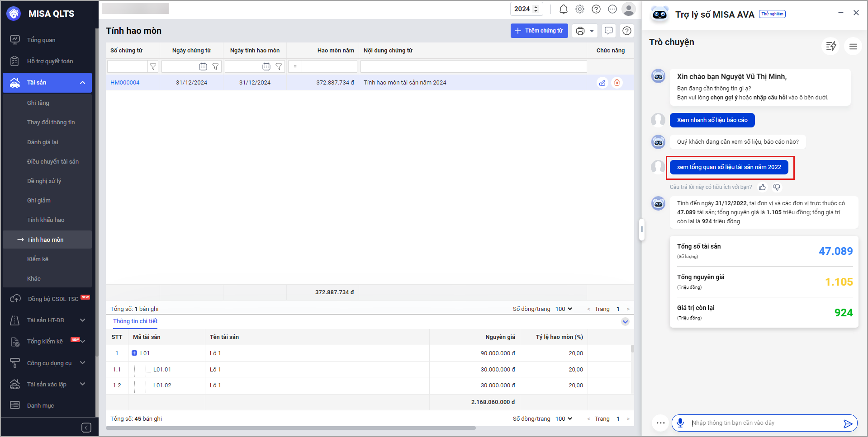868x437 pixels.
Task: Delete voucher HM000004 with trash icon
Action: (x=617, y=83)
